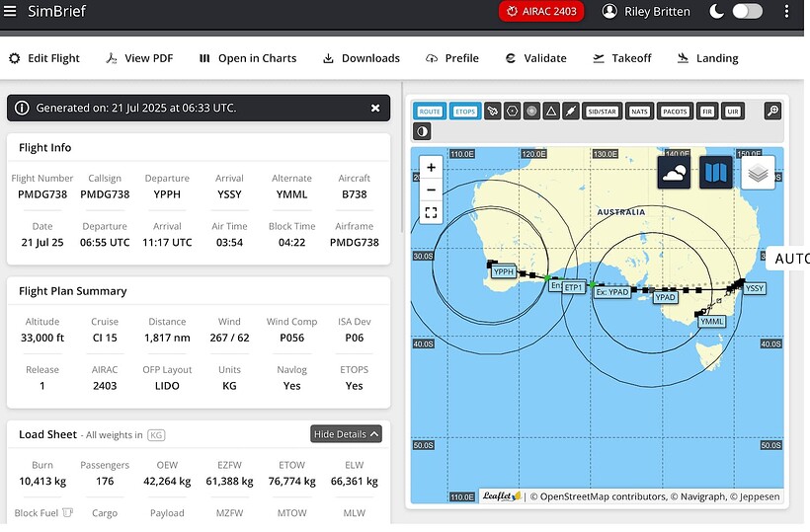Click the YPAD label on map
Image resolution: width=810 pixels, height=532 pixels.
click(665, 297)
